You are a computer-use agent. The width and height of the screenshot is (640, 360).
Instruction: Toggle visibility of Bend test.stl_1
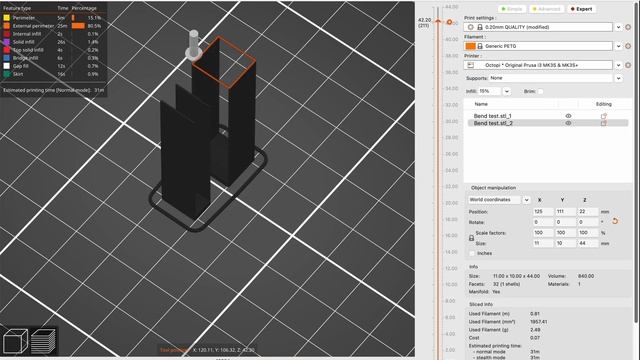click(x=568, y=116)
